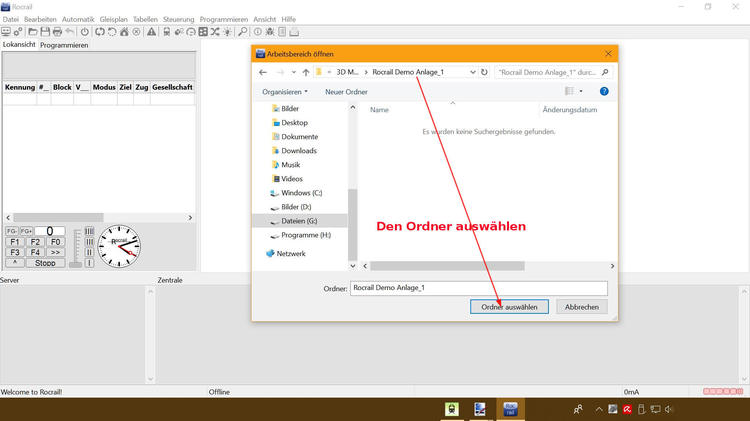
Task: Select Dateien (G:) in folder tree
Action: [299, 221]
